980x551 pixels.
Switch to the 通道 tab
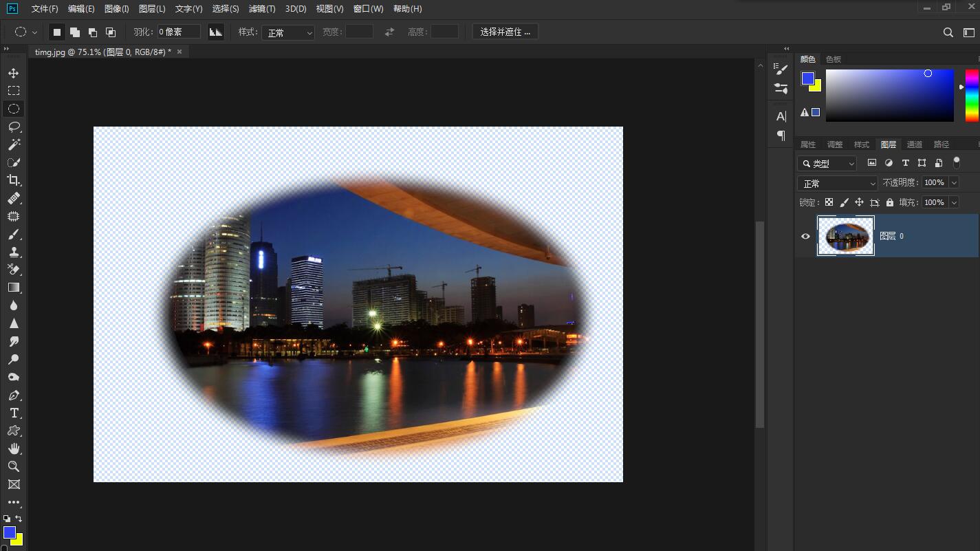coord(914,144)
